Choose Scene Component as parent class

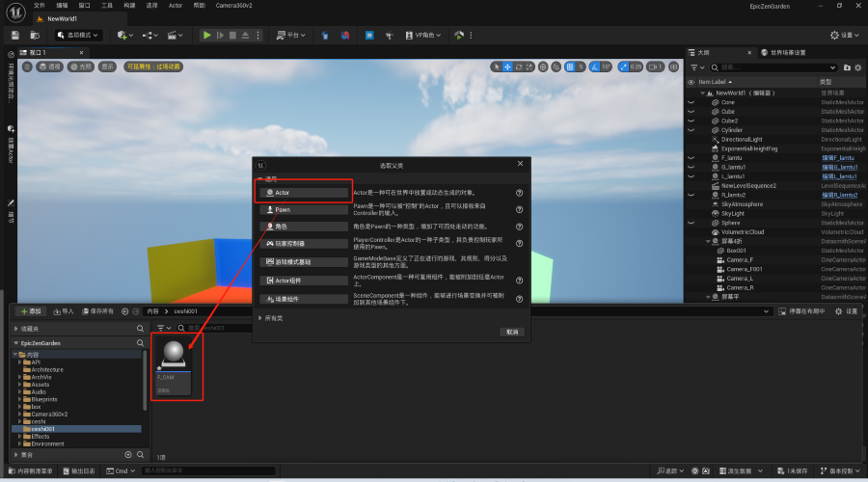(304, 299)
